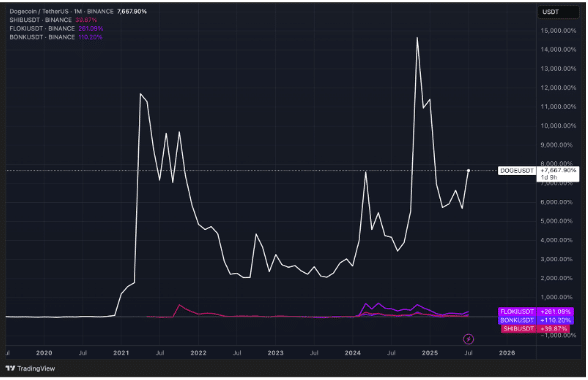The image size is (588, 380).
Task: Click the 2023 time axis label
Action: pyautogui.click(x=275, y=353)
